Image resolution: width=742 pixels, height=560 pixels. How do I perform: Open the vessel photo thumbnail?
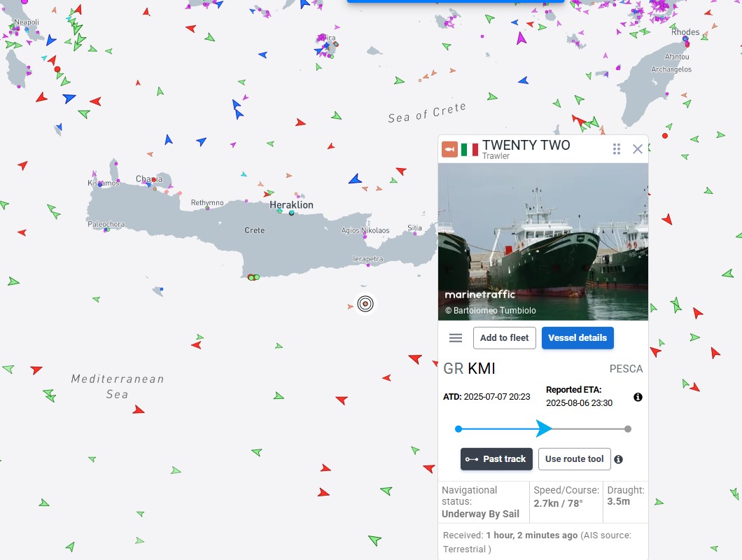tap(542, 241)
